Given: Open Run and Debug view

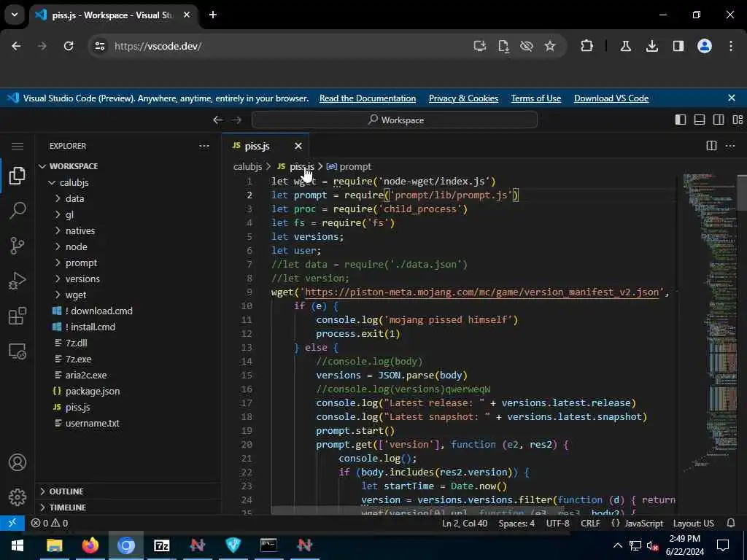Looking at the screenshot, I should pyautogui.click(x=18, y=281).
